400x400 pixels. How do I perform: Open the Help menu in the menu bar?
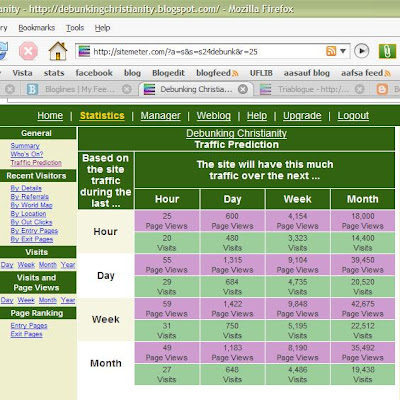click(102, 28)
